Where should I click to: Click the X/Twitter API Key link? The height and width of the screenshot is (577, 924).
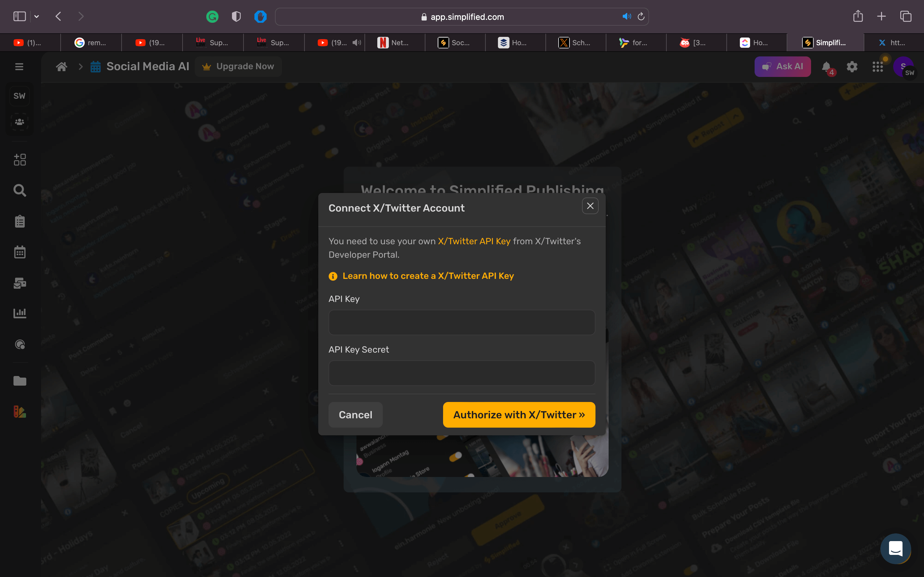474,241
